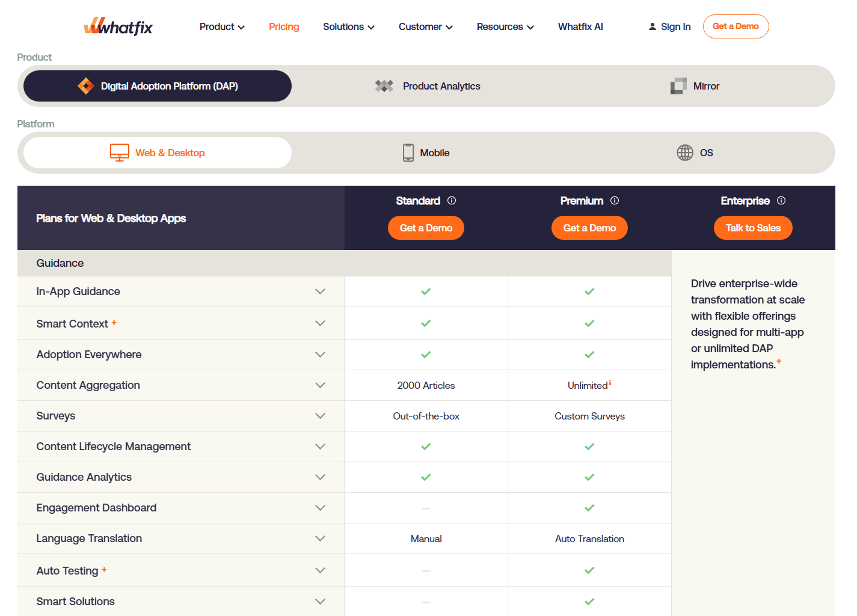
Task: Click the Premium checkmark for Engagement Dashboard
Action: point(589,508)
